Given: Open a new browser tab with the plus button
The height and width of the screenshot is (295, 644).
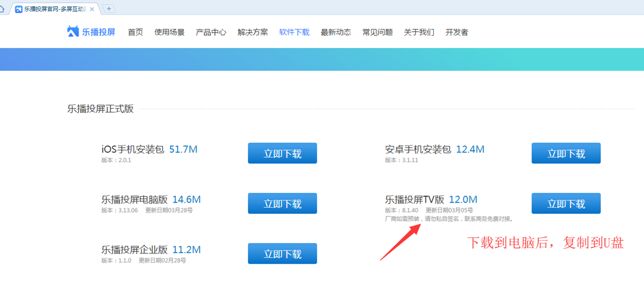Looking at the screenshot, I should coord(109,9).
